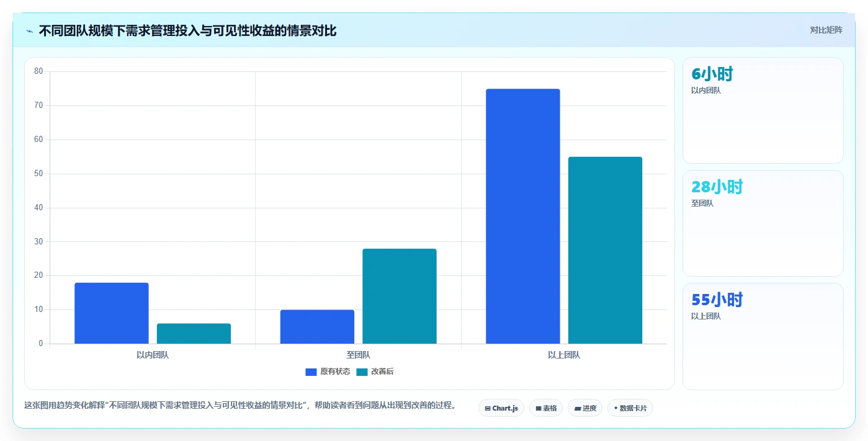Click the 至团队 x-axis label
This screenshot has width=868, height=441.
click(x=359, y=355)
